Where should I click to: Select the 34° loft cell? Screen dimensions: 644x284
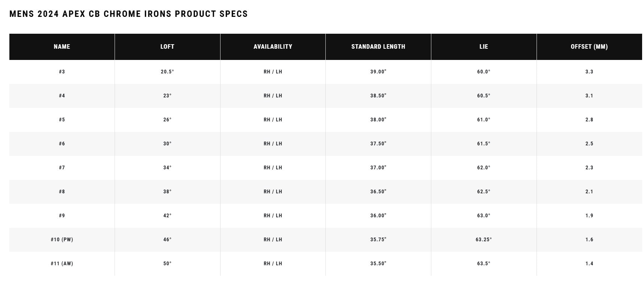point(167,167)
